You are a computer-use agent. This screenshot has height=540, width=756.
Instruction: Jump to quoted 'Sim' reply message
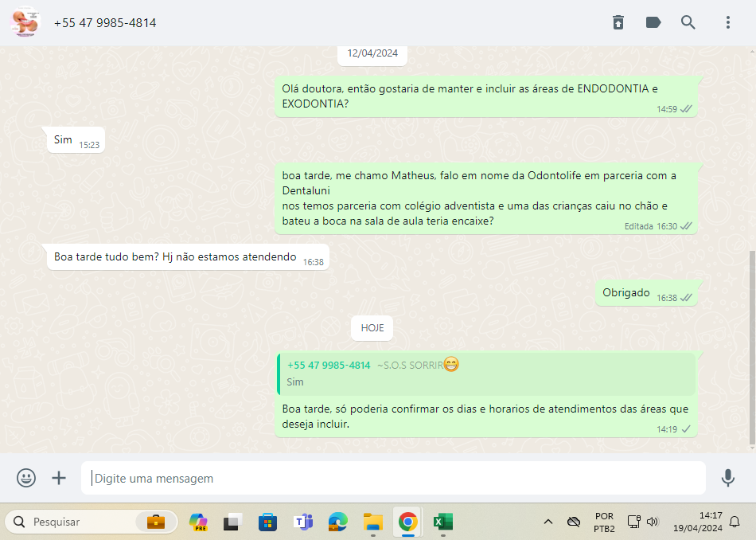click(x=485, y=374)
